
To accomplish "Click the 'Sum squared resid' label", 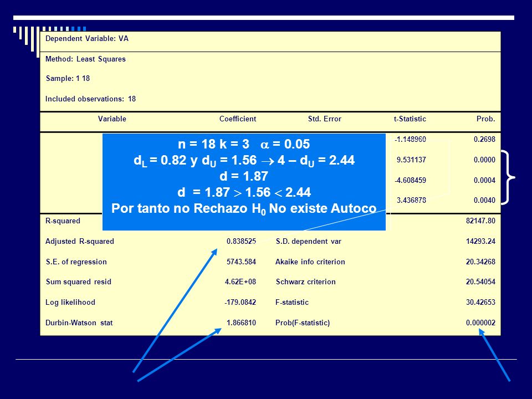I will [78, 282].
